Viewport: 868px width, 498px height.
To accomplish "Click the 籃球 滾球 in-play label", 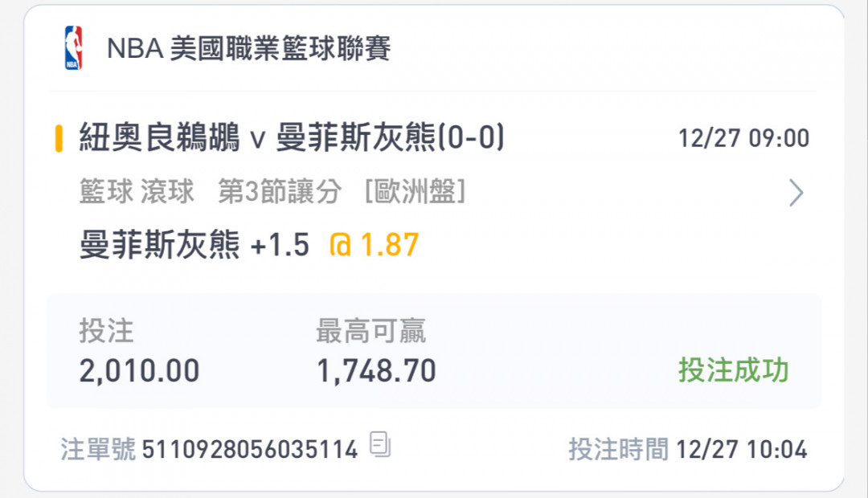I will click(x=137, y=191).
